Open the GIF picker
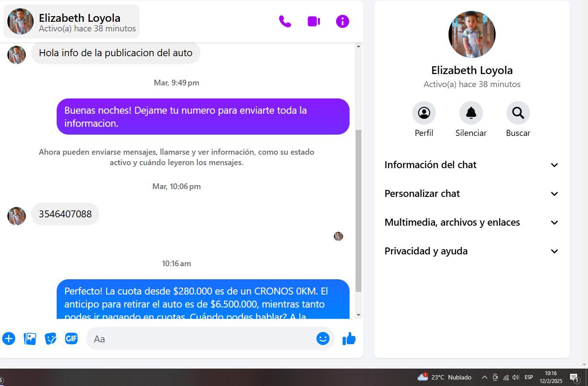The image size is (588, 386). (x=71, y=339)
